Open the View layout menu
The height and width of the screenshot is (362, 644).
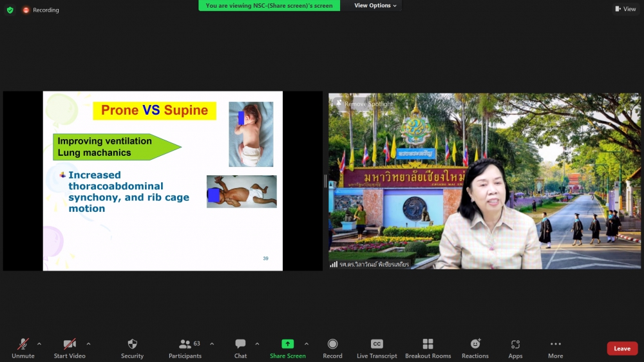coord(625,9)
